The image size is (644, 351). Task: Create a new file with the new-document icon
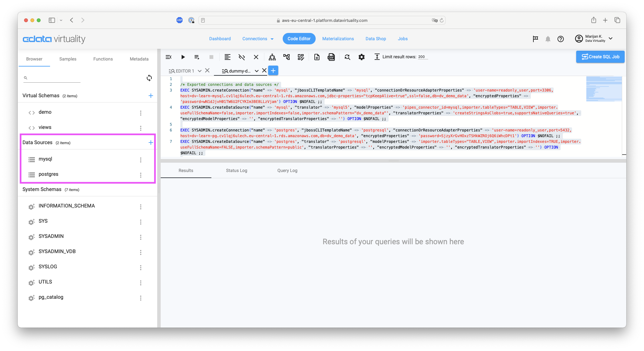click(x=317, y=57)
